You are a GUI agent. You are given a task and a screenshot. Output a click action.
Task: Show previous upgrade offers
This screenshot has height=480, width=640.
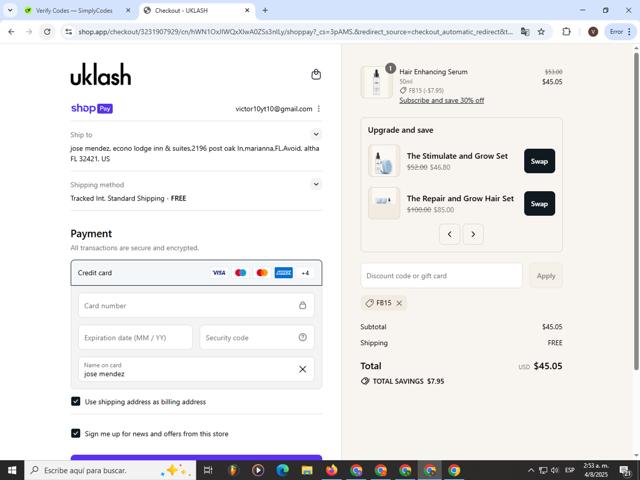[x=449, y=234]
